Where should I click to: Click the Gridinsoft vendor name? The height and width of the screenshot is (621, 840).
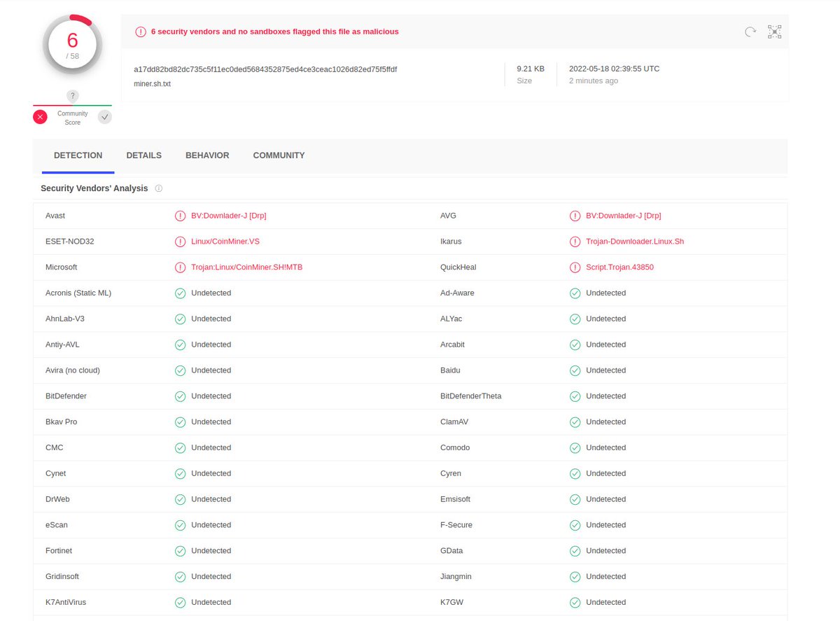[x=62, y=576]
